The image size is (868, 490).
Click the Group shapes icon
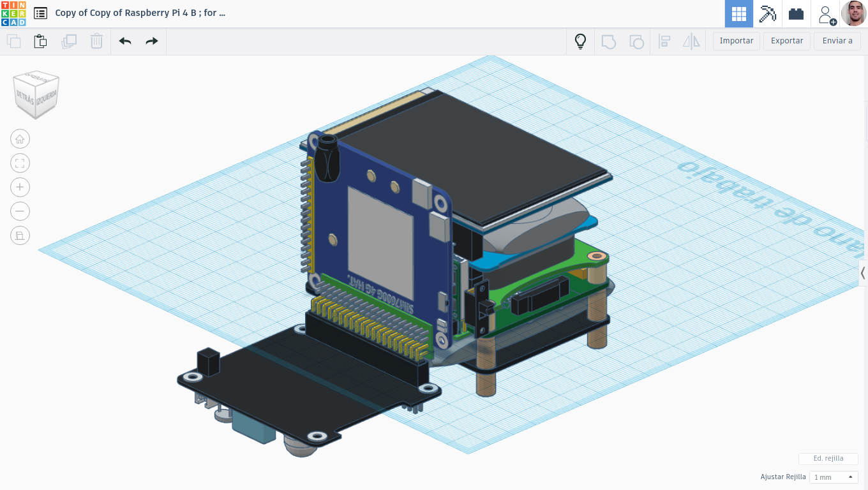pos(608,41)
